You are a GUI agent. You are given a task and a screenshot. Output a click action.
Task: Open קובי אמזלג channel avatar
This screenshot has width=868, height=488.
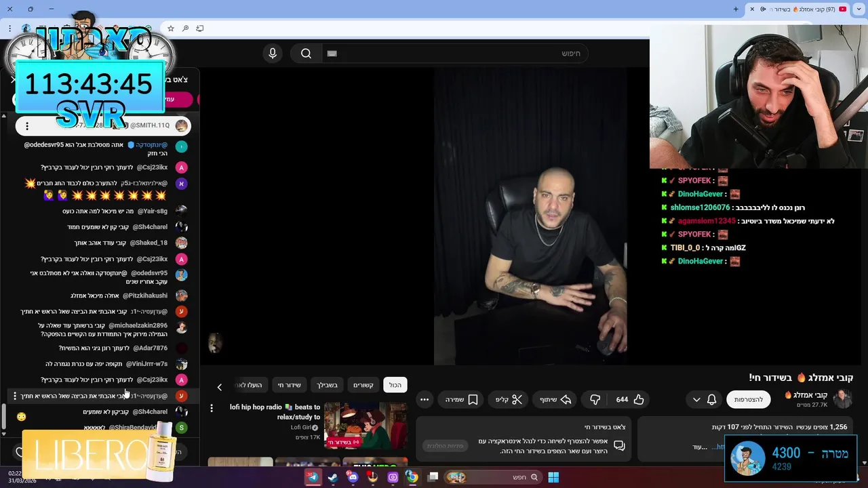click(842, 399)
